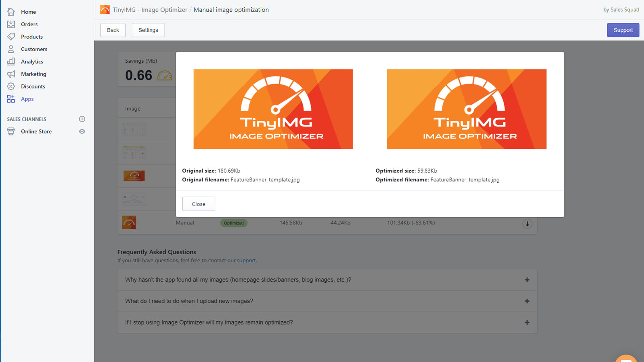Open the Settings button
The height and width of the screenshot is (362, 644).
[x=148, y=30]
